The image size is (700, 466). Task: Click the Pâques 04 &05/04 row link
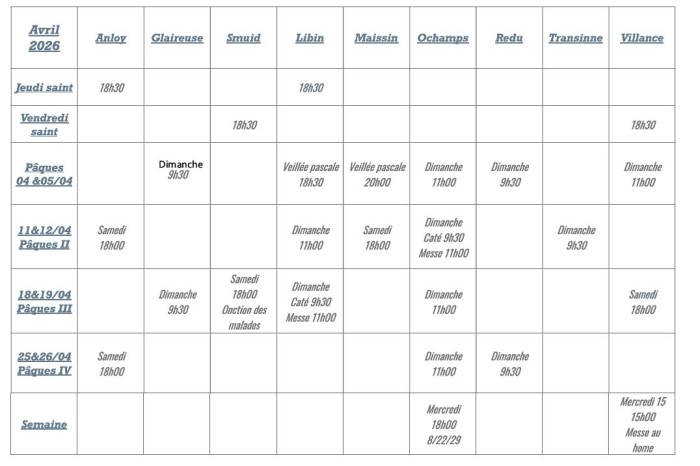pos(43,174)
